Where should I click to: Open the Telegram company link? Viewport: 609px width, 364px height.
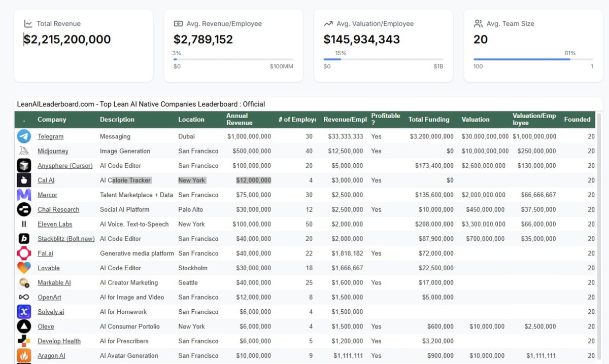(50, 136)
